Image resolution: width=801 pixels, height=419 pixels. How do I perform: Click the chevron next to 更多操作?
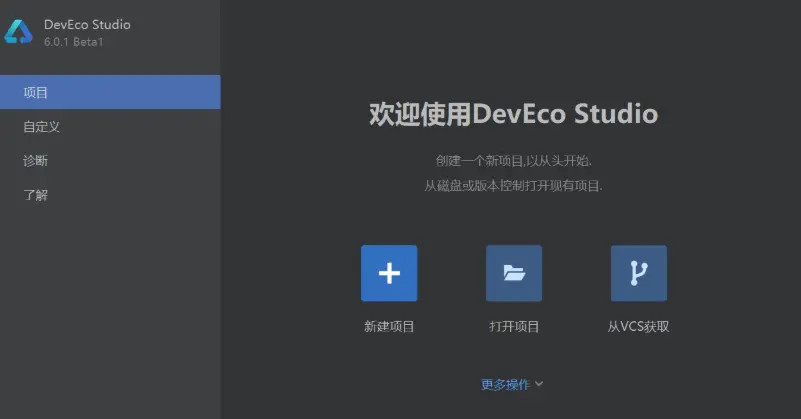(x=539, y=384)
